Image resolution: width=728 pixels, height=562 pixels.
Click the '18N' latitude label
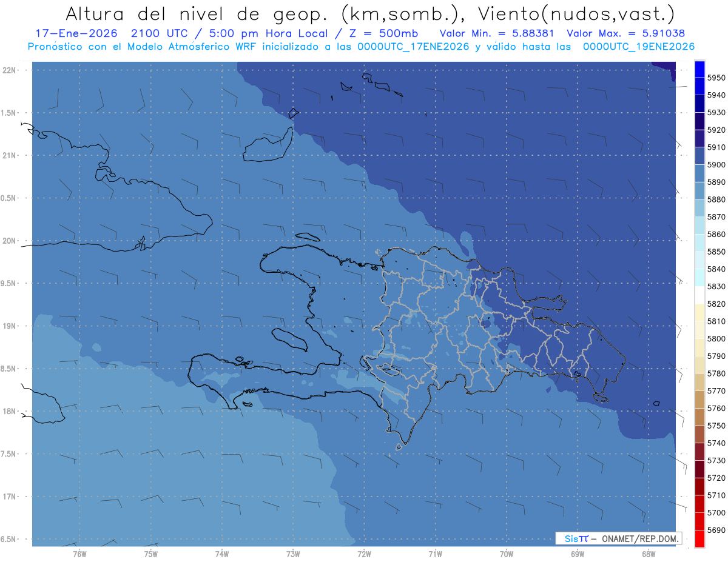pyautogui.click(x=8, y=411)
